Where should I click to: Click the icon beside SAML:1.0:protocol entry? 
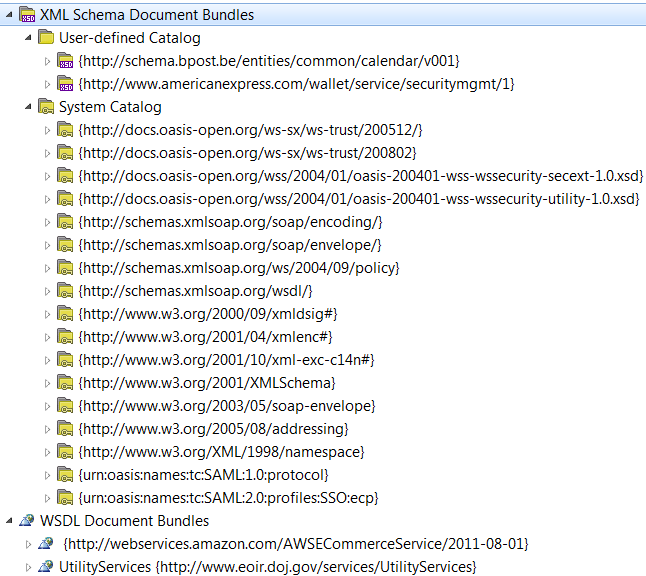click(x=65, y=476)
